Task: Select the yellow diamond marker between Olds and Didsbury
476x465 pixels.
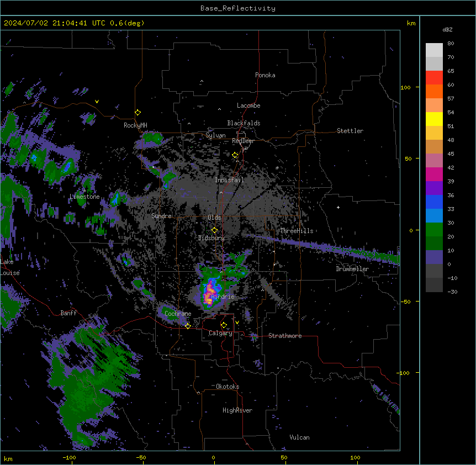Action: 214,230
